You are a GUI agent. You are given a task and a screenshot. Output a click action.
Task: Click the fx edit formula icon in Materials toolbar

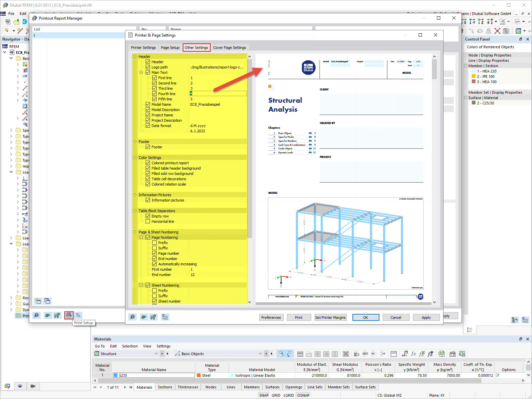point(413,354)
